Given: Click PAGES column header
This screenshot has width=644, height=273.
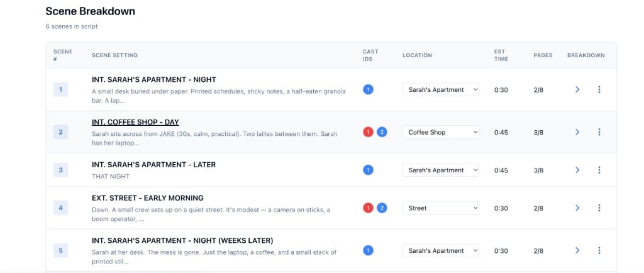Looking at the screenshot, I should (543, 55).
